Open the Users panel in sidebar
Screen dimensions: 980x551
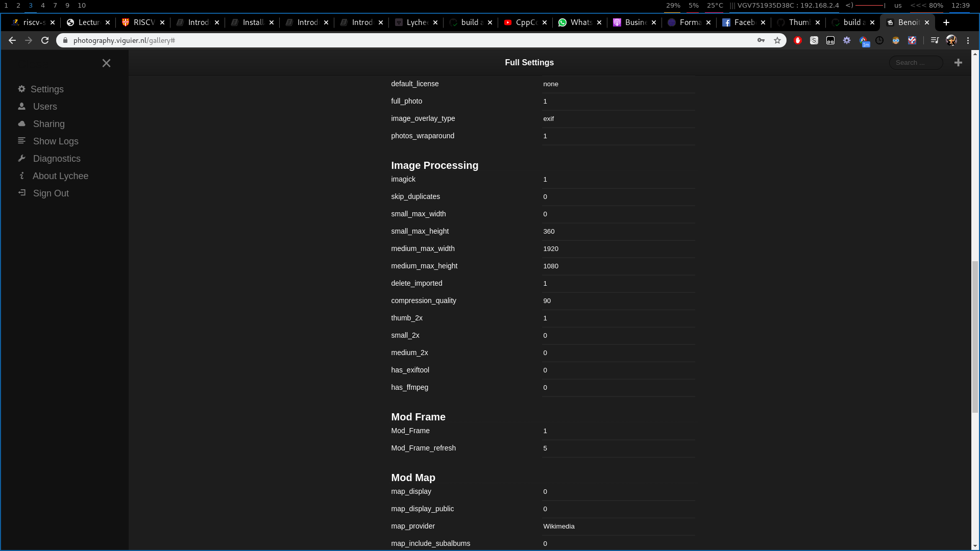pyautogui.click(x=45, y=106)
